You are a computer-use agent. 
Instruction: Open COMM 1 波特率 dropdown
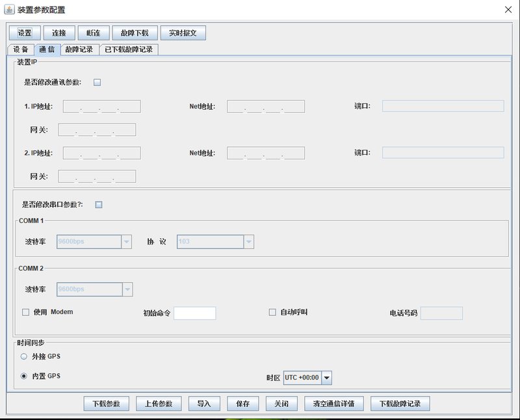pyautogui.click(x=94, y=242)
